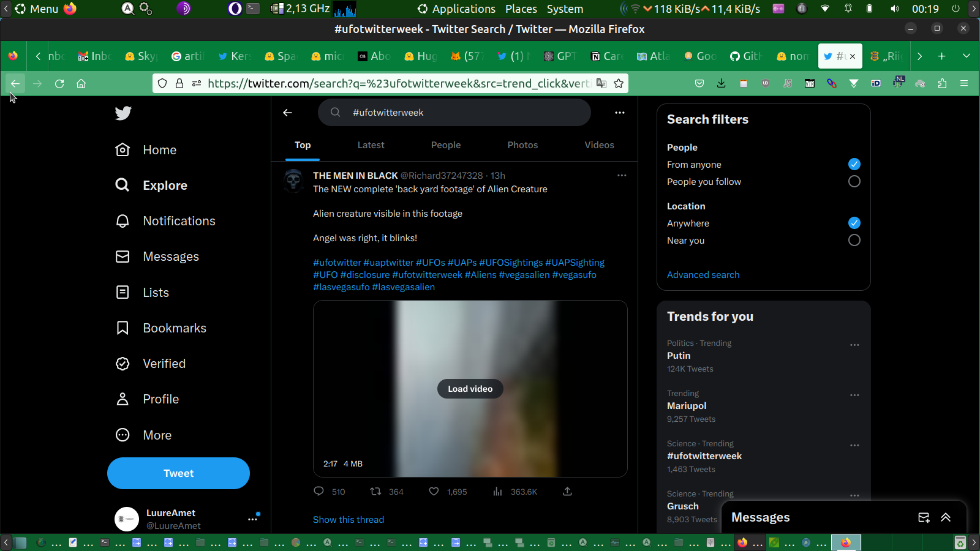Open search options three-dot menu
This screenshot has width=980, height=551.
[x=620, y=113]
